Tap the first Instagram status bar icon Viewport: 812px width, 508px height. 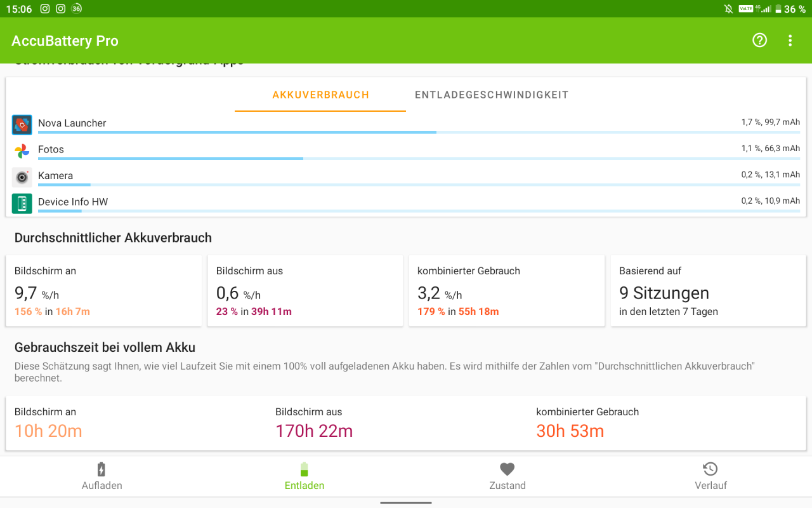pos(45,8)
